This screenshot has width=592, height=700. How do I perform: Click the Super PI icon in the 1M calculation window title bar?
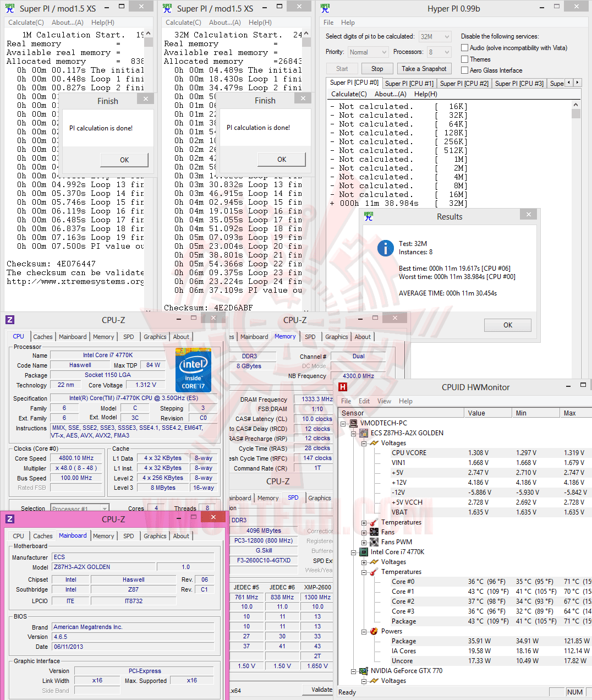(x=10, y=8)
